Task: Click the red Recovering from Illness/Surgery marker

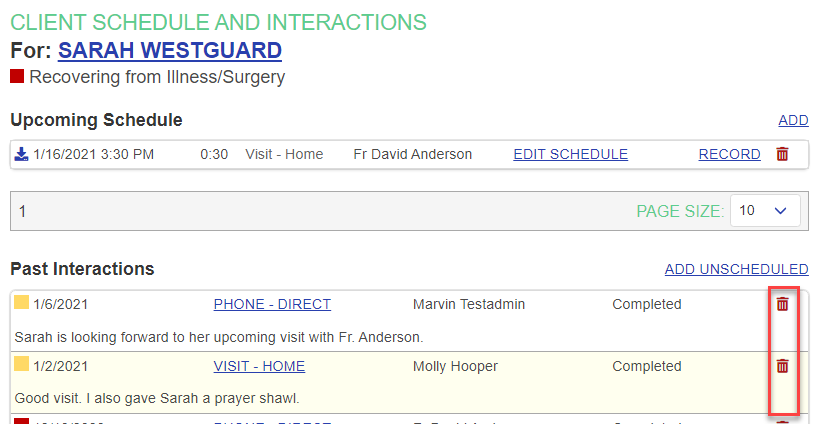Action: click(x=17, y=76)
